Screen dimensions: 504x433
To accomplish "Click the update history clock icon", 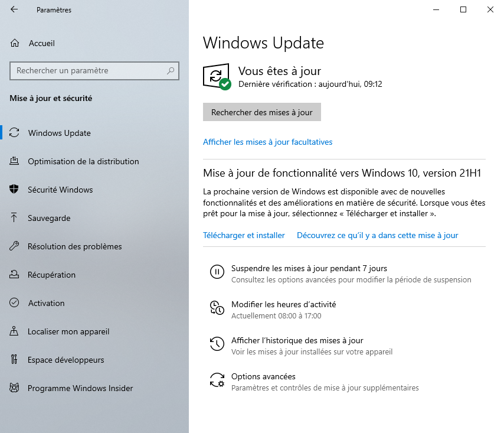I will (x=217, y=344).
